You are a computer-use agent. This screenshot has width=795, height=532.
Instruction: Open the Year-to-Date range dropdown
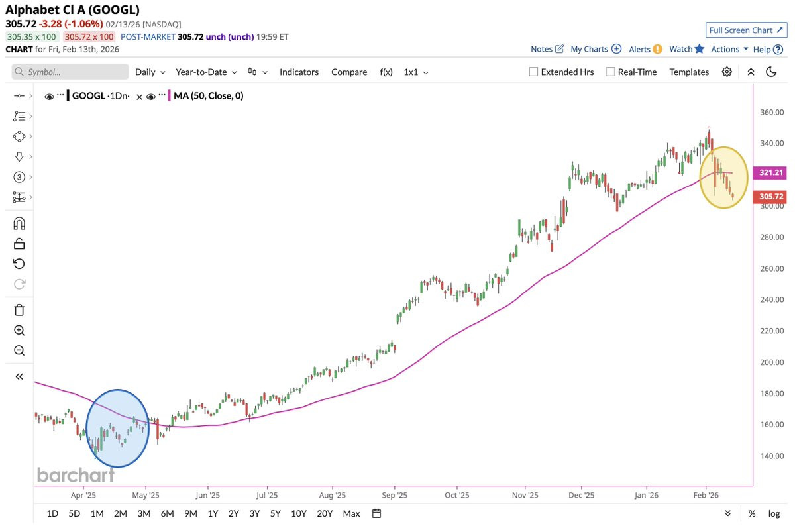(205, 72)
